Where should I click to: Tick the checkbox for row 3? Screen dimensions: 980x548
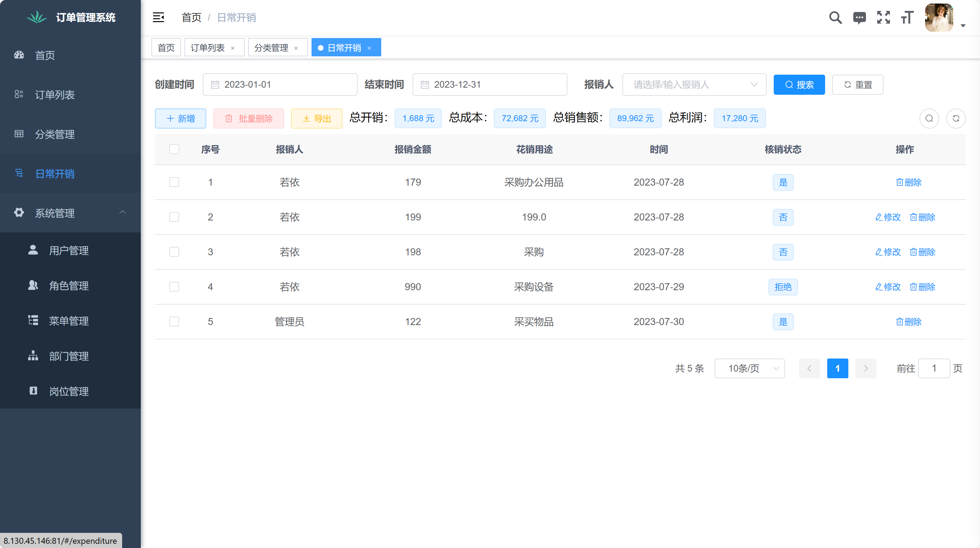(174, 251)
